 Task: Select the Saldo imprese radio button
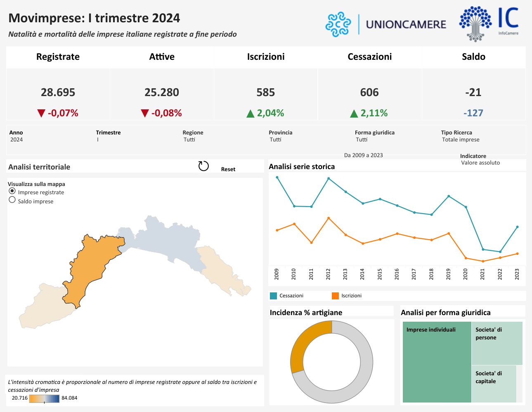click(12, 200)
